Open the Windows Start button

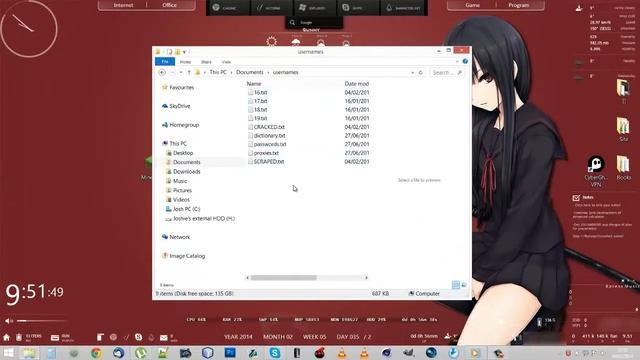(x=8, y=353)
